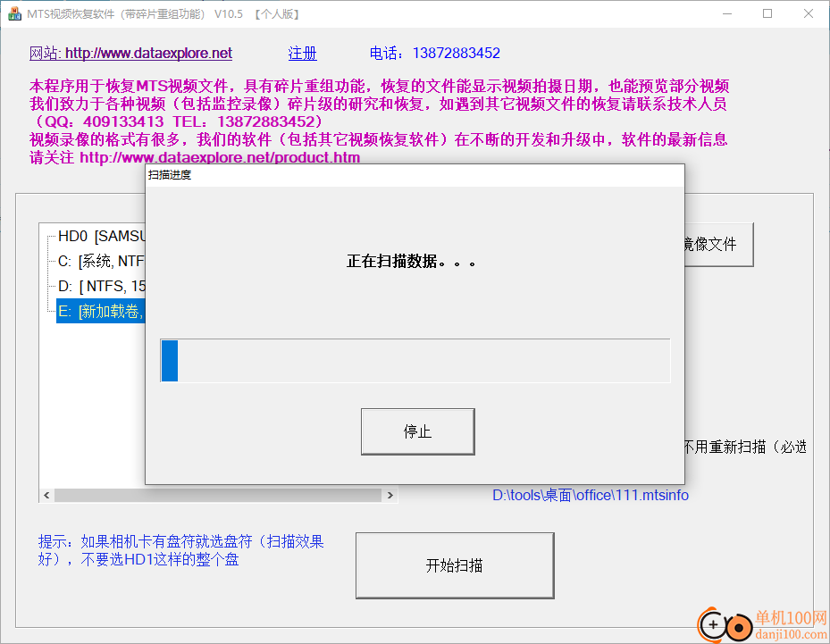The image size is (830, 644).
Task: Click the scan progress bar
Action: 415,360
